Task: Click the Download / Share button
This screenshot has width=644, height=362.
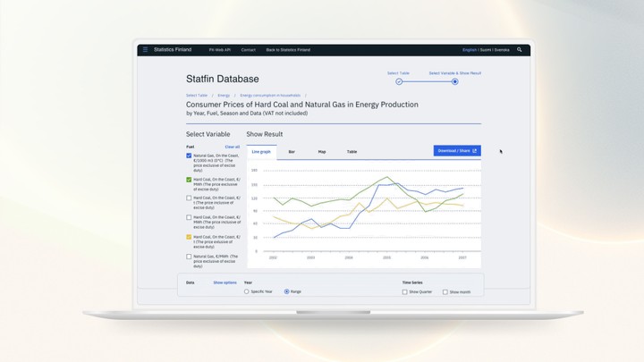Action: point(457,151)
